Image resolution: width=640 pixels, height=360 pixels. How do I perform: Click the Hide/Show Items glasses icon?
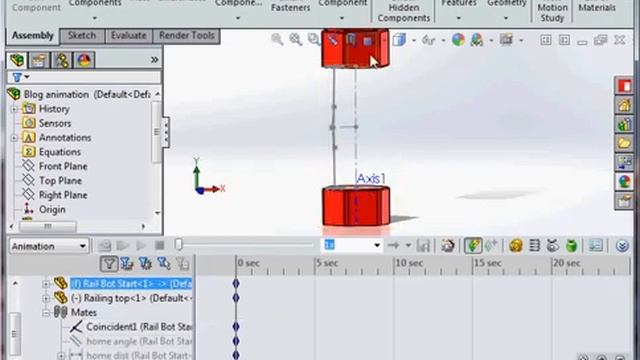pyautogui.click(x=429, y=40)
